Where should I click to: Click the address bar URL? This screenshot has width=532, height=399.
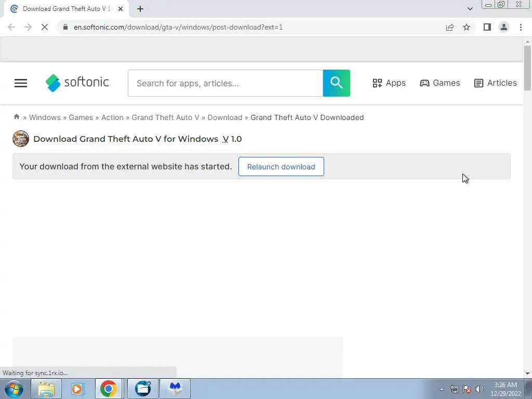pyautogui.click(x=178, y=27)
